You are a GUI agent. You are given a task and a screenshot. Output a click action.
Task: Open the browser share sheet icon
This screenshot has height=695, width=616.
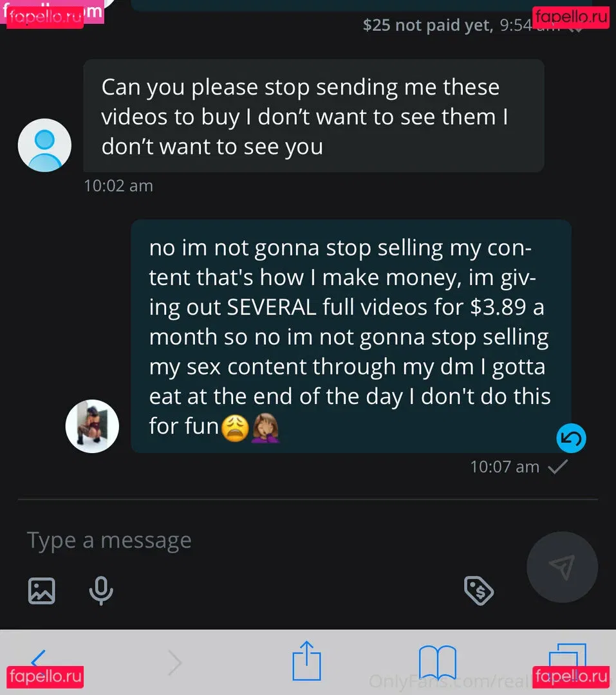[x=306, y=661]
